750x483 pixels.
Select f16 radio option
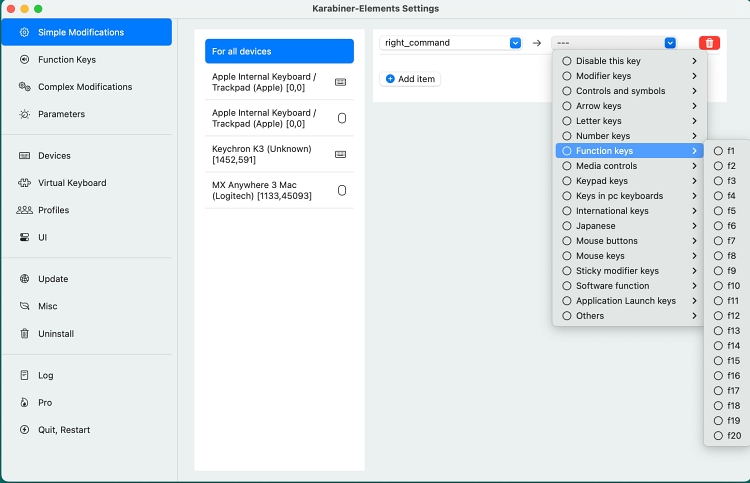point(718,375)
